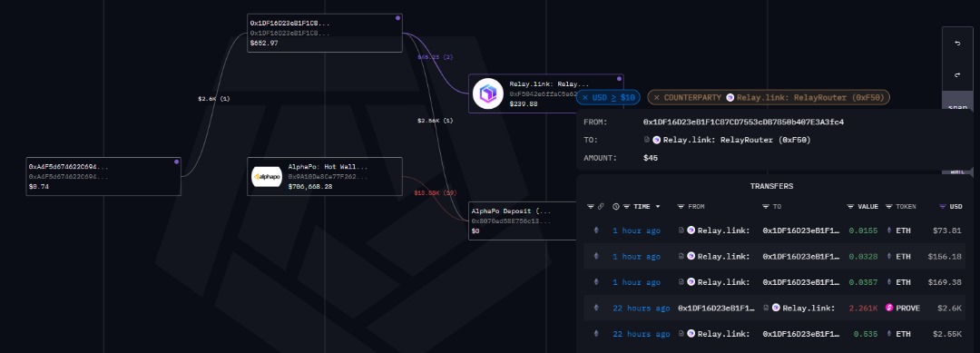Click the '$2.6K (1)' edge label
The image size is (980, 353).
pyautogui.click(x=214, y=99)
